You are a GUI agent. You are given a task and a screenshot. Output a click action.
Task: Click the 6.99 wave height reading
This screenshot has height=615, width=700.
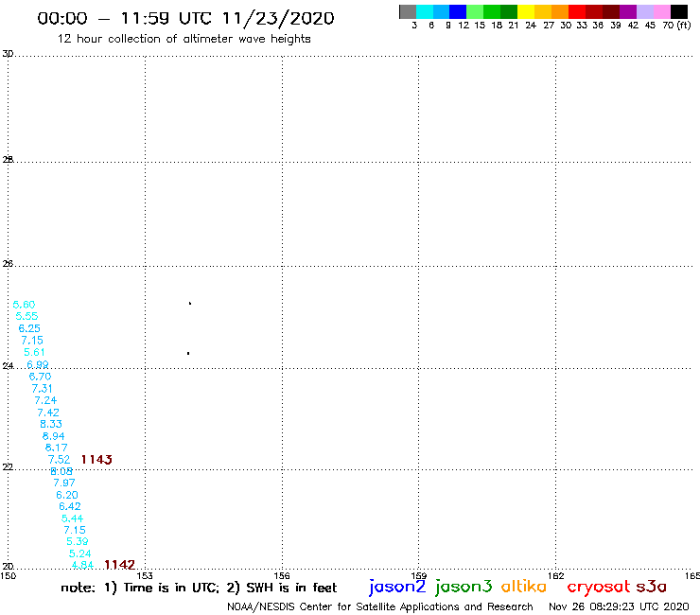click(x=38, y=364)
